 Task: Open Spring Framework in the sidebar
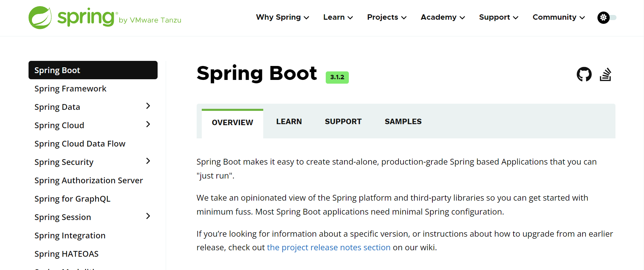click(70, 89)
